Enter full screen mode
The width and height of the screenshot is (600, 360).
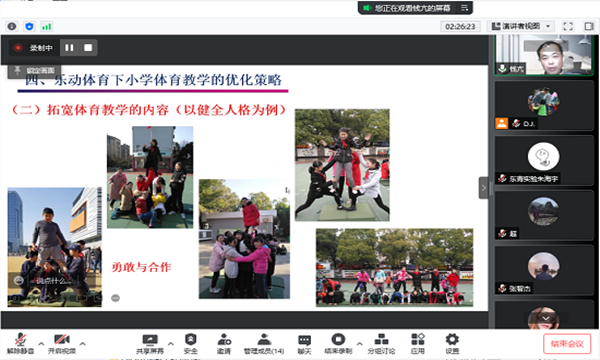(x=568, y=26)
